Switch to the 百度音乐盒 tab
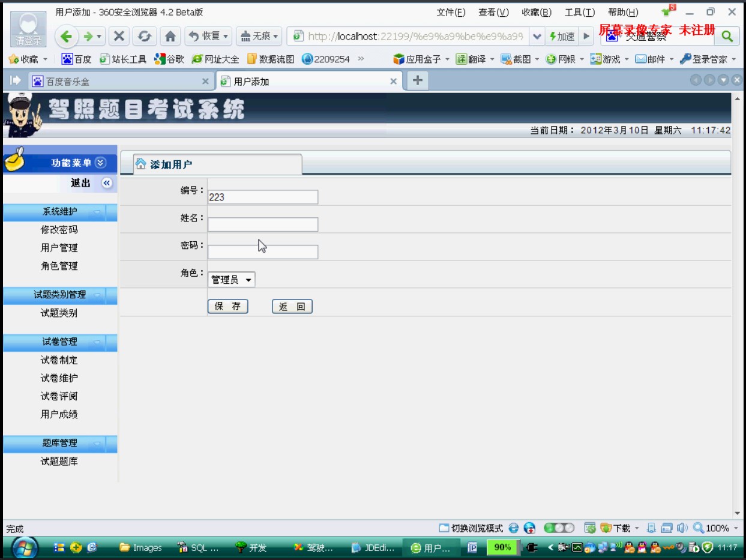This screenshot has width=746, height=560. (120, 81)
